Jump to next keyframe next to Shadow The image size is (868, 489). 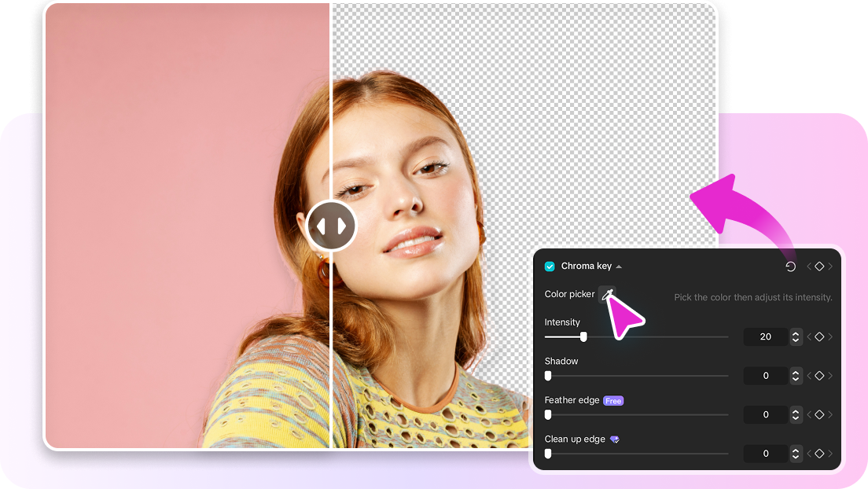pyautogui.click(x=830, y=375)
